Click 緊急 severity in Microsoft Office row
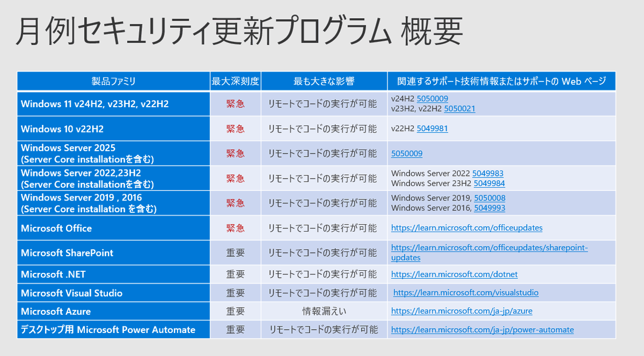 point(236,228)
